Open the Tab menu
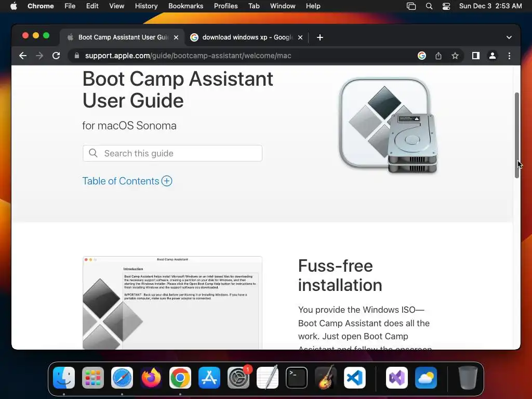Viewport: 532px width, 399px height. [254, 6]
